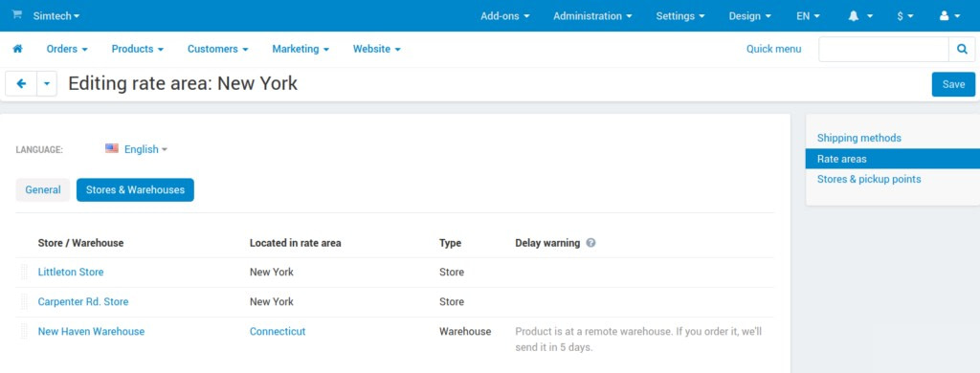Open the New Haven Warehouse link

91,332
